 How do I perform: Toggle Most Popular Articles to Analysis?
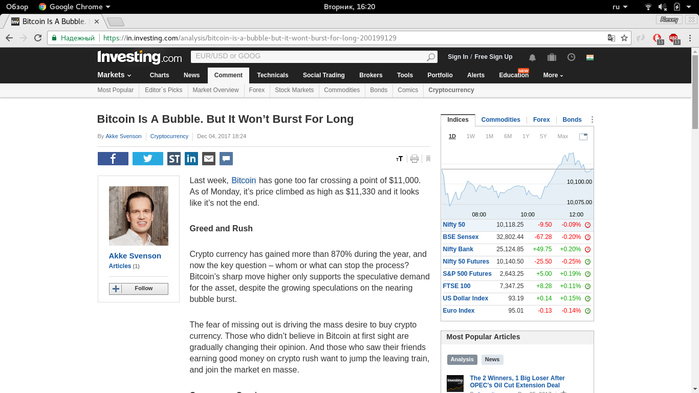coord(462,360)
